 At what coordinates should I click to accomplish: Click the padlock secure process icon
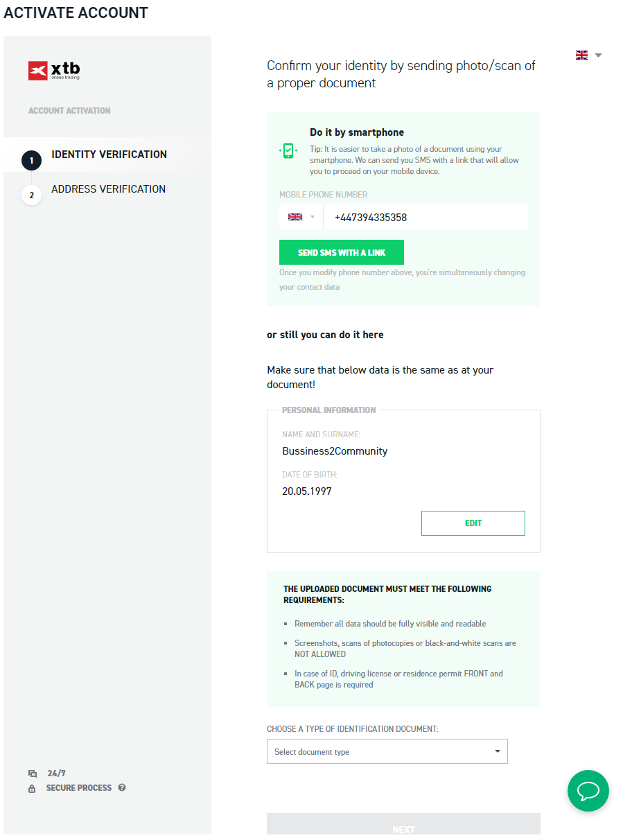tap(32, 789)
